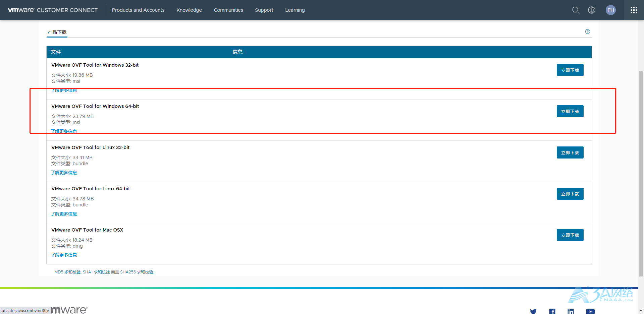Open the globe language selector
The height and width of the screenshot is (314, 644).
[x=592, y=10]
